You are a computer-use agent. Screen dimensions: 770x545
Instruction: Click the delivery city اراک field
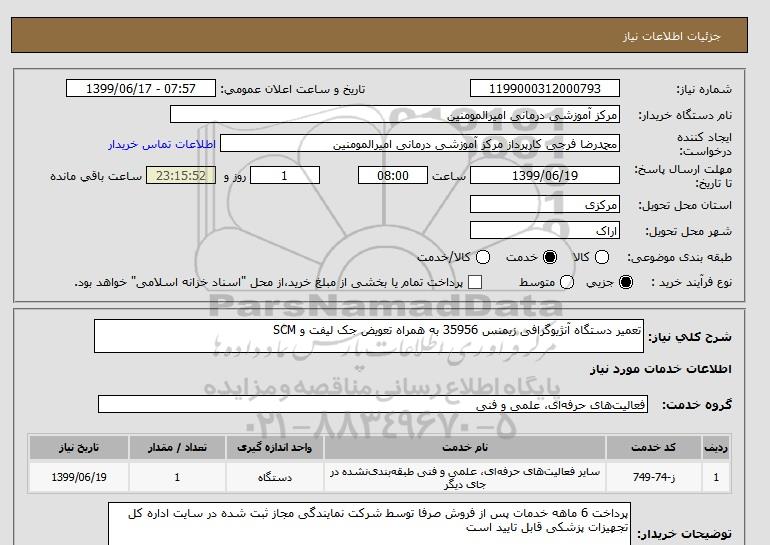pos(545,230)
